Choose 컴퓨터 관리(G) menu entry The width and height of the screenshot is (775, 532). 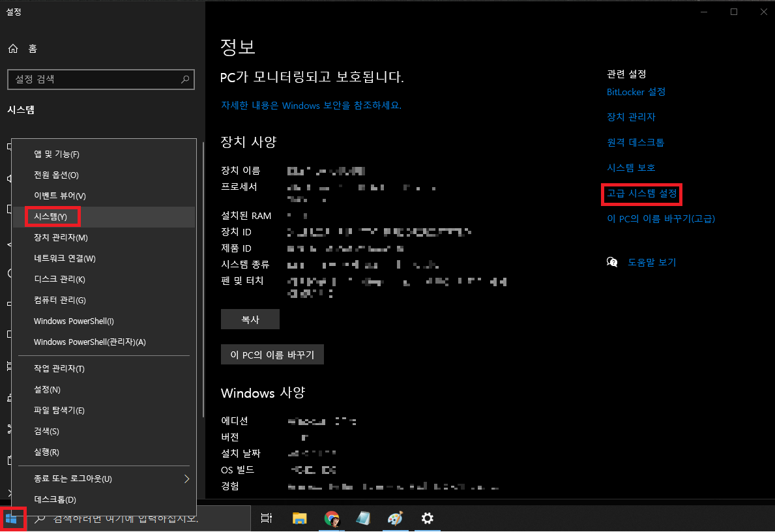(104, 300)
